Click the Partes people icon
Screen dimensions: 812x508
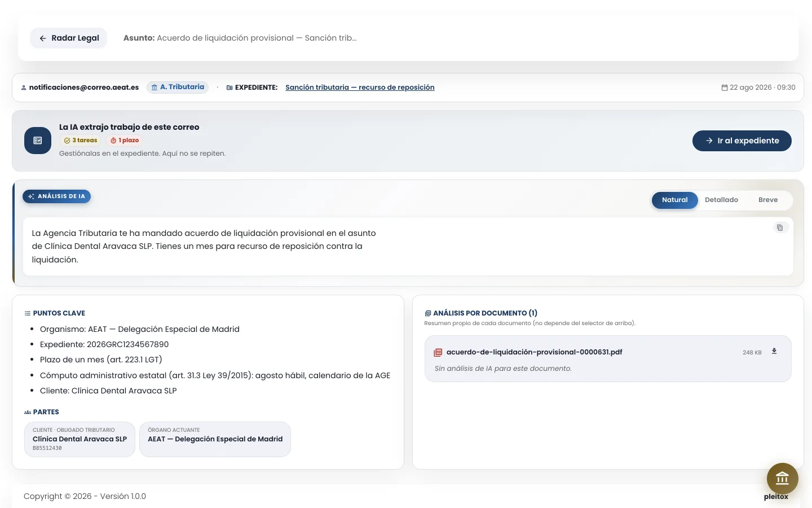click(28, 412)
